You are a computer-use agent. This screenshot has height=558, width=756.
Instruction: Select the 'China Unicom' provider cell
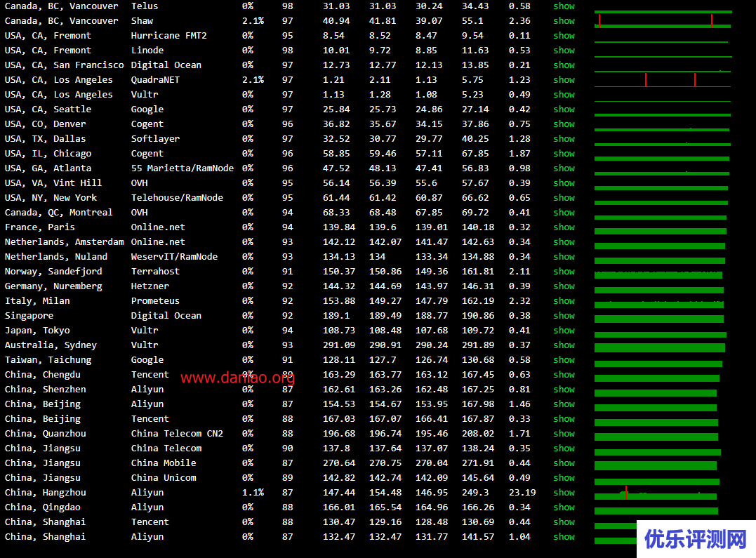click(x=164, y=477)
